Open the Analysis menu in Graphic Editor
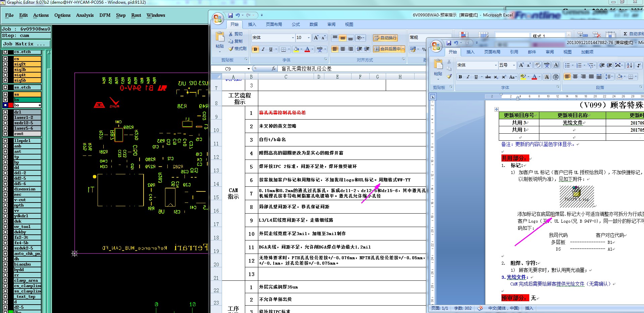Viewport: 644px width, 313px height. (x=85, y=15)
